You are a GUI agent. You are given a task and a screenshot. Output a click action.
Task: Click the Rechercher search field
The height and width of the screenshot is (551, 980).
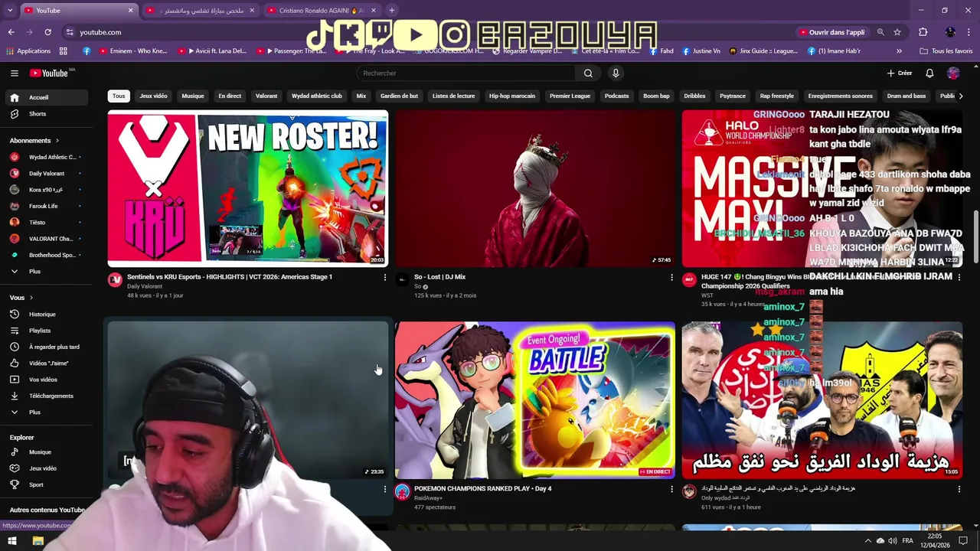[x=467, y=73]
